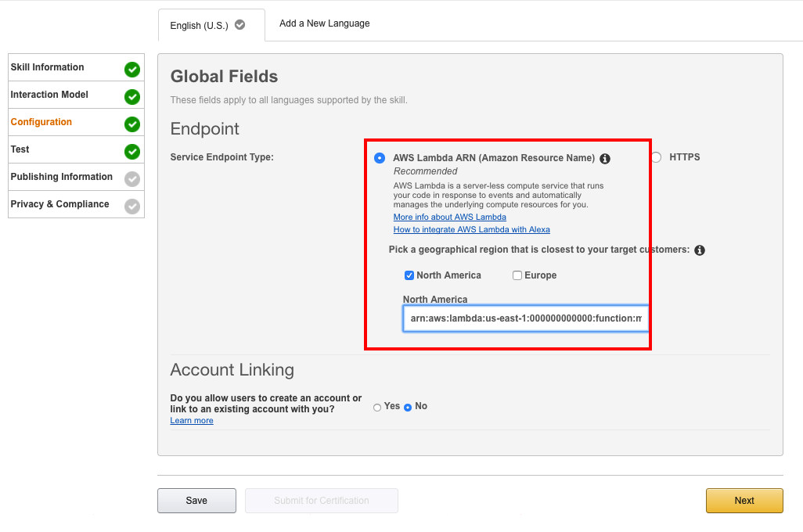Click the Recommended text under AWS Lambda ARN

pos(425,171)
